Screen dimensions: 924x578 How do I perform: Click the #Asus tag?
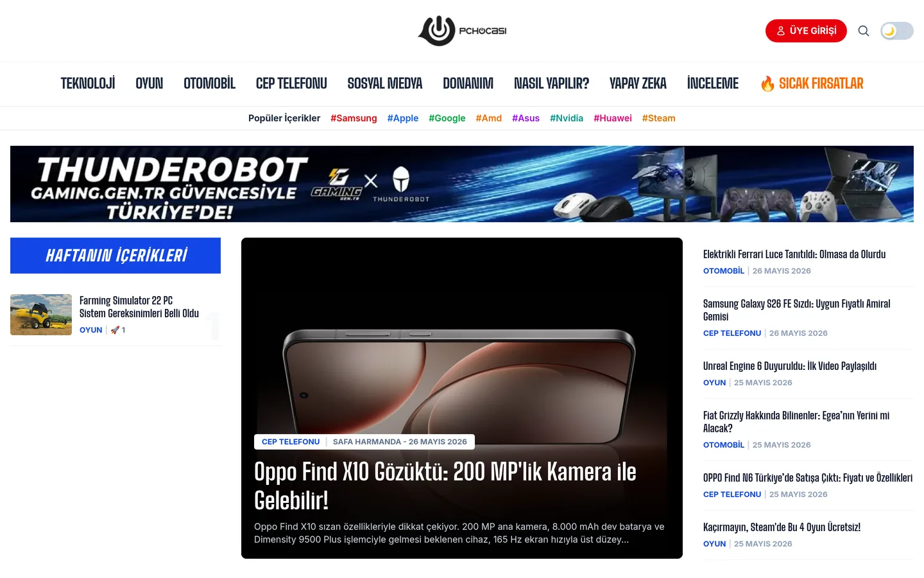click(526, 118)
